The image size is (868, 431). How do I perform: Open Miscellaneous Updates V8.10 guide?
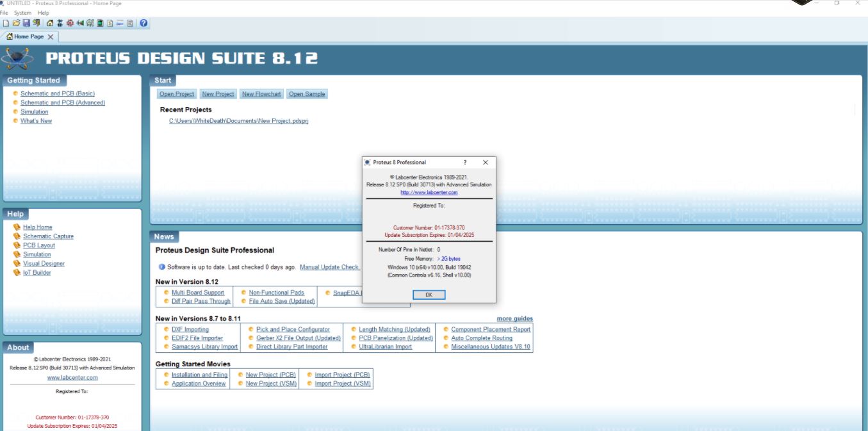coord(491,346)
